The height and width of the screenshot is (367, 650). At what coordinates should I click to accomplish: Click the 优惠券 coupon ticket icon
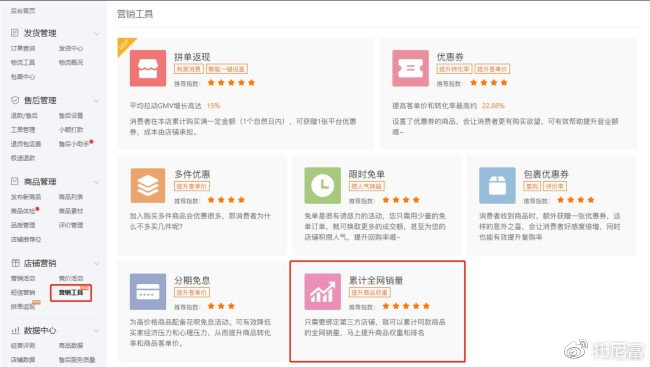click(410, 68)
